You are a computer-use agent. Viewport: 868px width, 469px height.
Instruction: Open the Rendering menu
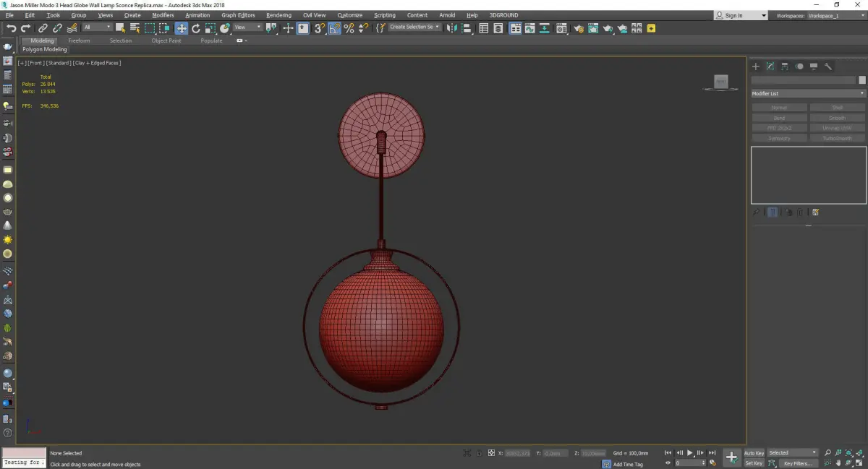coord(278,15)
